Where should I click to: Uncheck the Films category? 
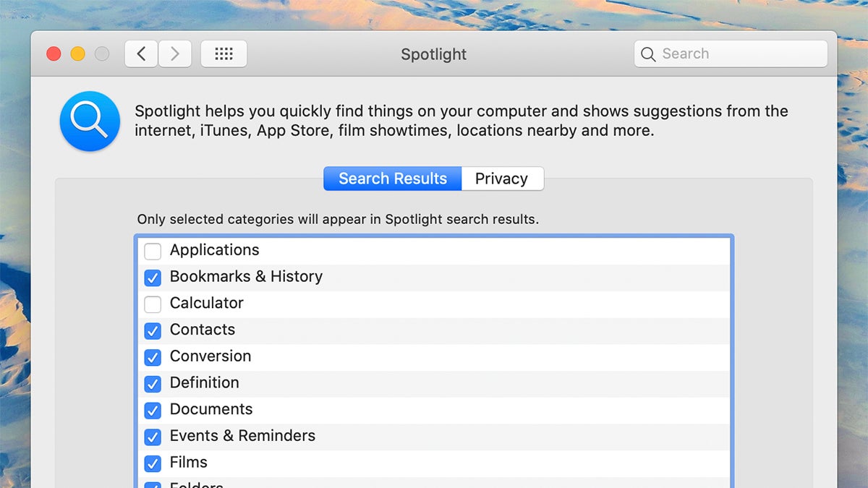153,463
